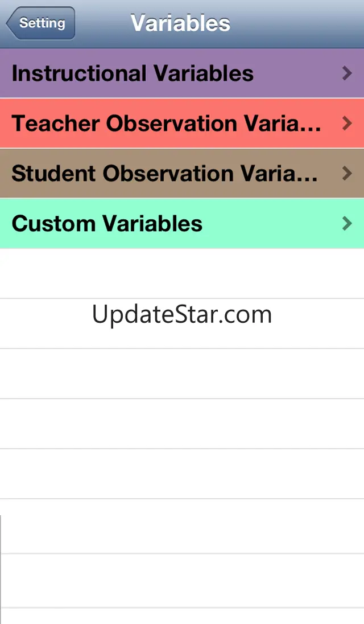The width and height of the screenshot is (364, 624).
Task: Open the Custom Variables entry
Action: click(x=107, y=224)
